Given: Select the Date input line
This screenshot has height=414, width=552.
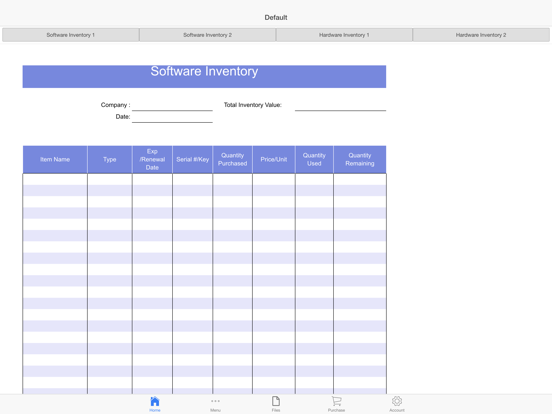Looking at the screenshot, I should click(x=172, y=118).
